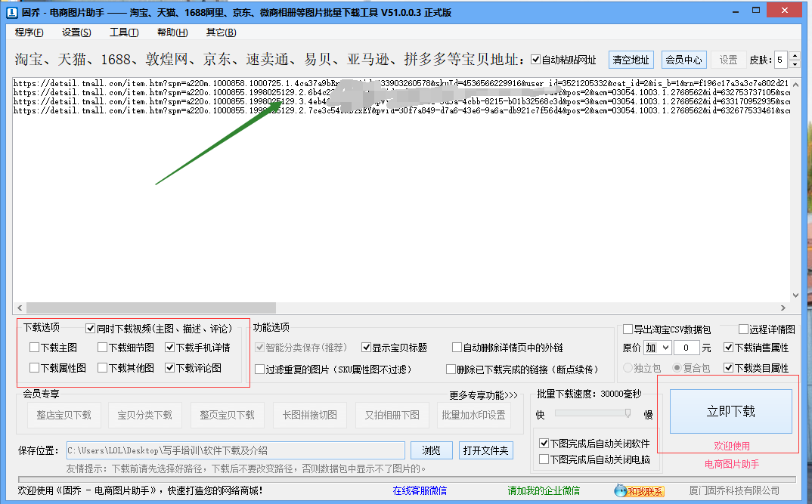Image resolution: width=812 pixels, height=504 pixels.
Task: Click 电商图片助手 pink link text
Action: pos(732,464)
